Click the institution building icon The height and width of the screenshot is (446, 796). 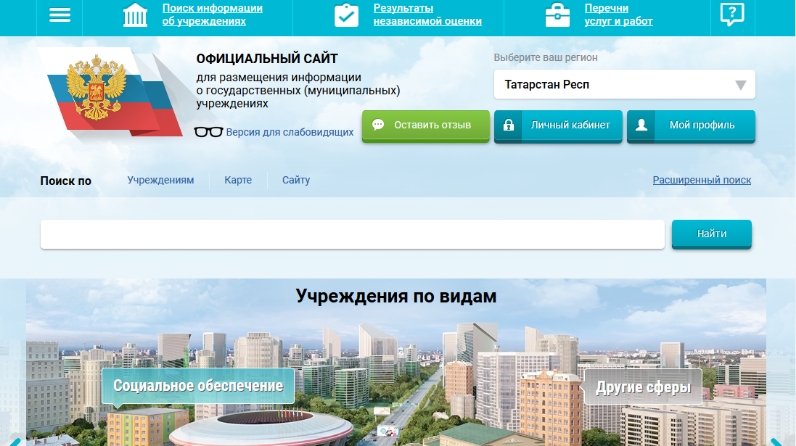click(x=135, y=15)
